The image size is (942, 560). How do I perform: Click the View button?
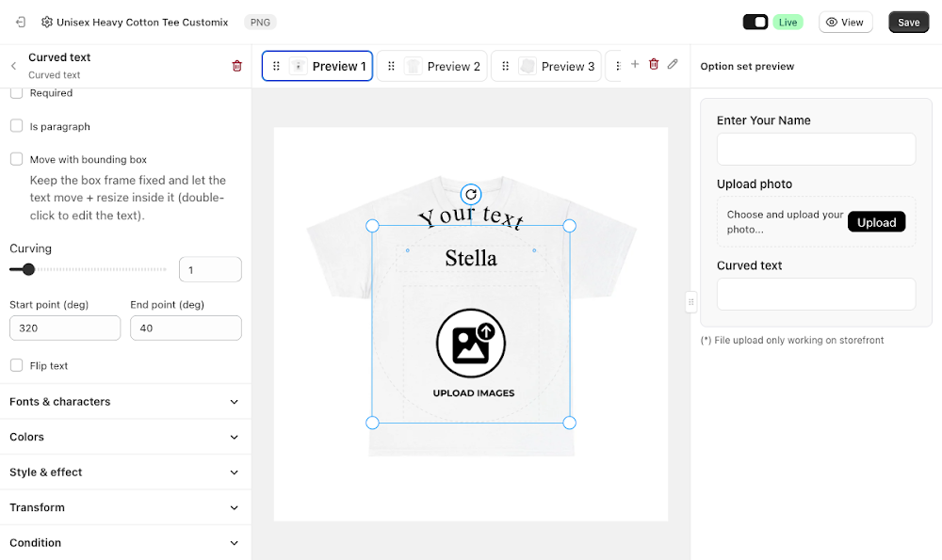click(845, 23)
